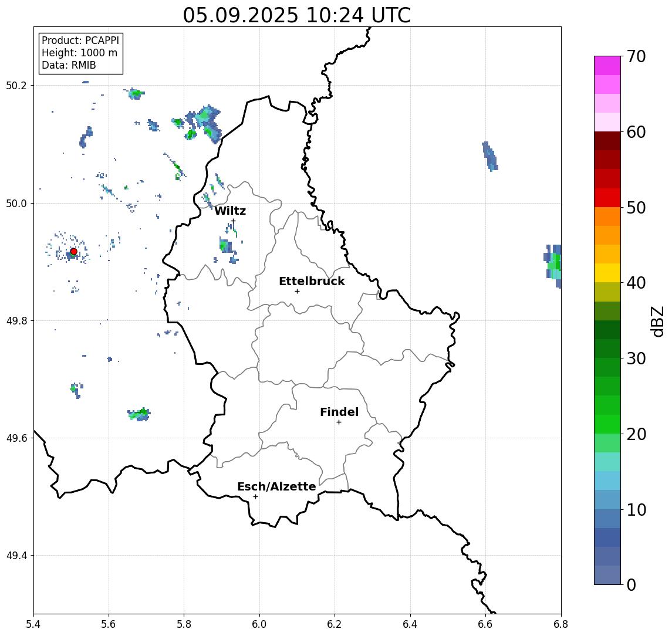Click the 49.4 latitude tick label
The height and width of the screenshot is (636, 672).
tap(16, 556)
